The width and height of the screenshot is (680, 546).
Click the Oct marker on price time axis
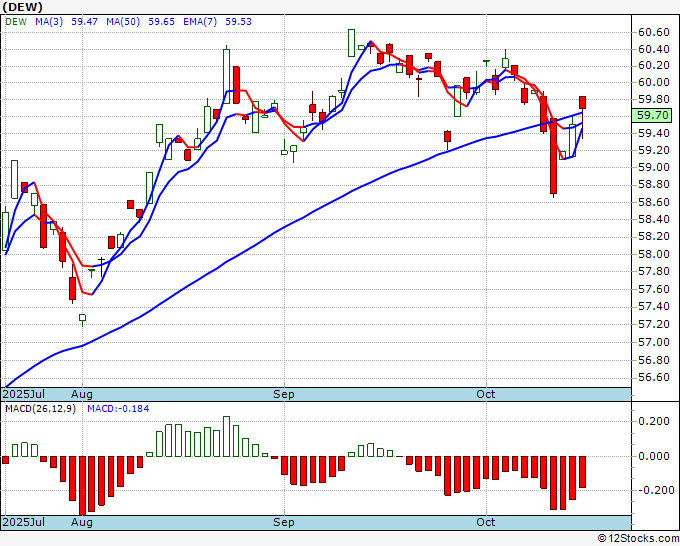(x=486, y=394)
